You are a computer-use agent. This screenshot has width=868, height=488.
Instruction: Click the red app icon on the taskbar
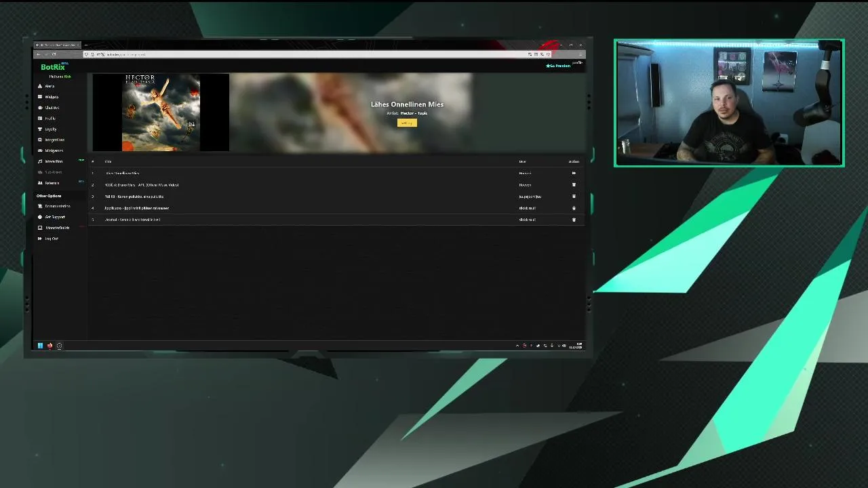click(x=50, y=346)
